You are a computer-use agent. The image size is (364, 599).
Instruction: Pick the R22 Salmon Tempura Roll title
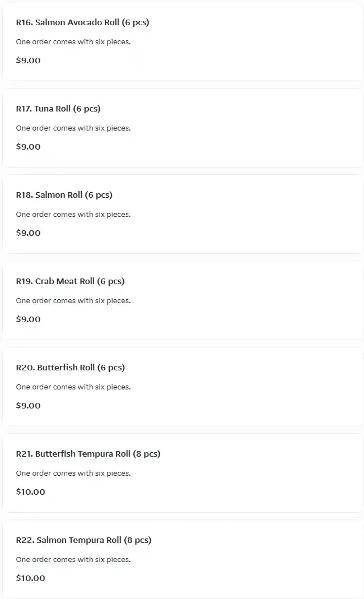[x=83, y=540]
